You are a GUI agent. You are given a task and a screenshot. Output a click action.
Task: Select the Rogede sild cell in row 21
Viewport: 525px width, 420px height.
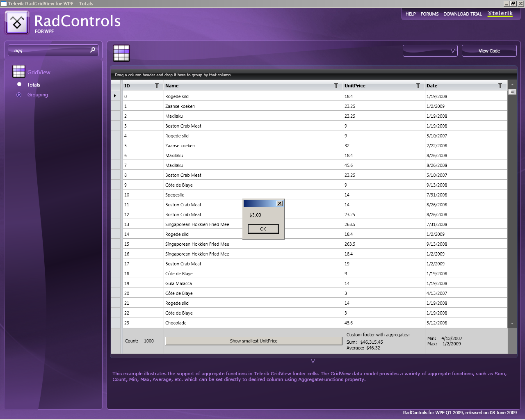[253, 303]
